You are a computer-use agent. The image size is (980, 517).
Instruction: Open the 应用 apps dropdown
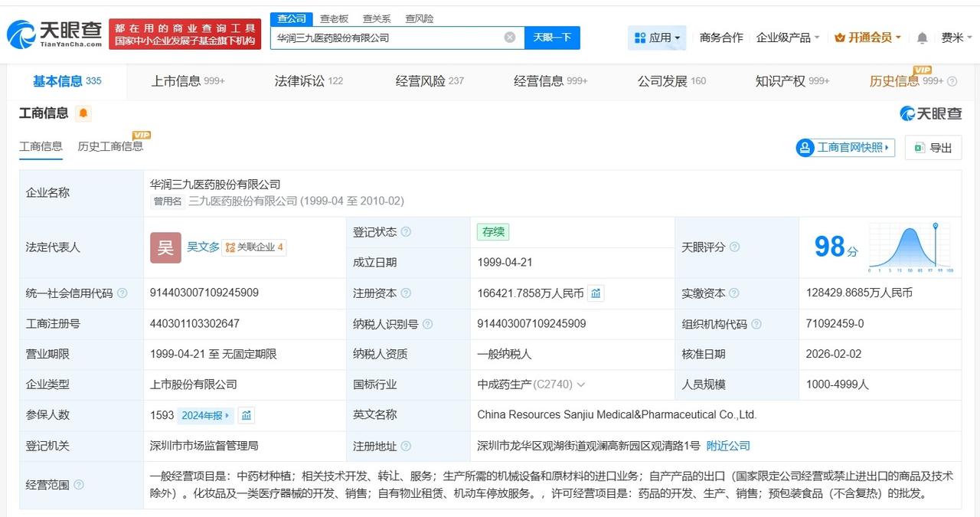[657, 38]
